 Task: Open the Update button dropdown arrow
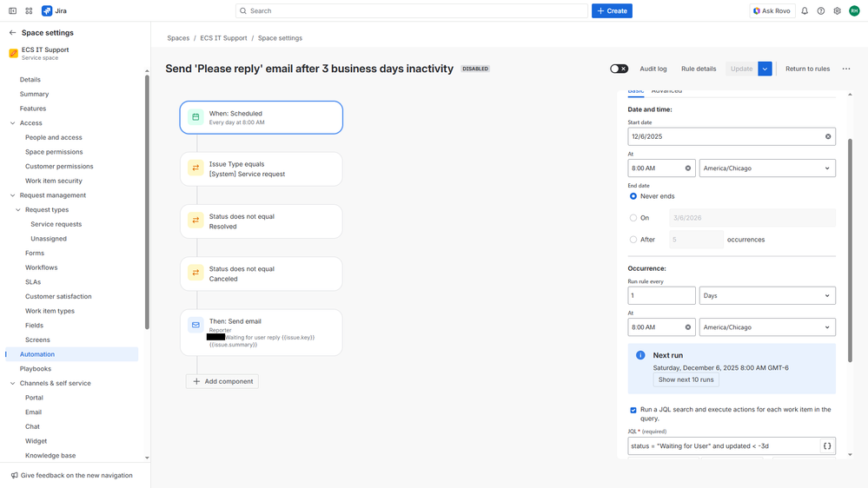[x=765, y=69]
